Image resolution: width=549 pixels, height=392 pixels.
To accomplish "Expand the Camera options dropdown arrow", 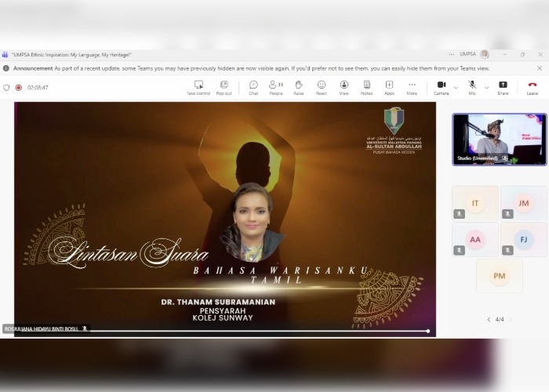I will click(456, 87).
